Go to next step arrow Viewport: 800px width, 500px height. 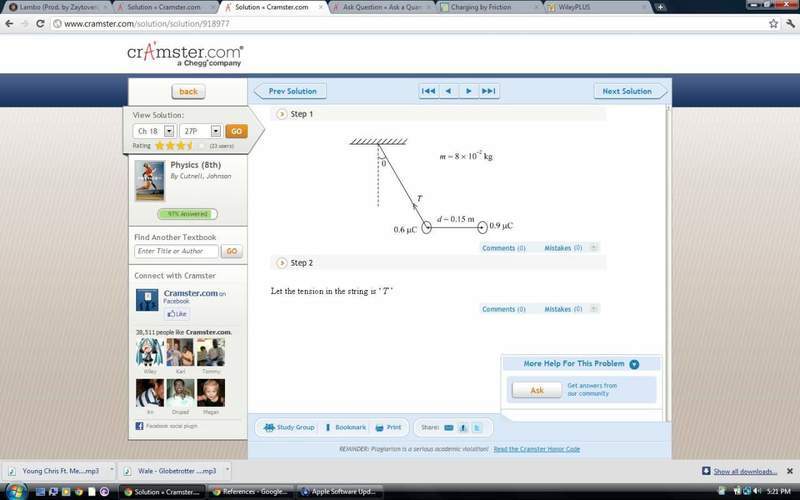tap(468, 91)
